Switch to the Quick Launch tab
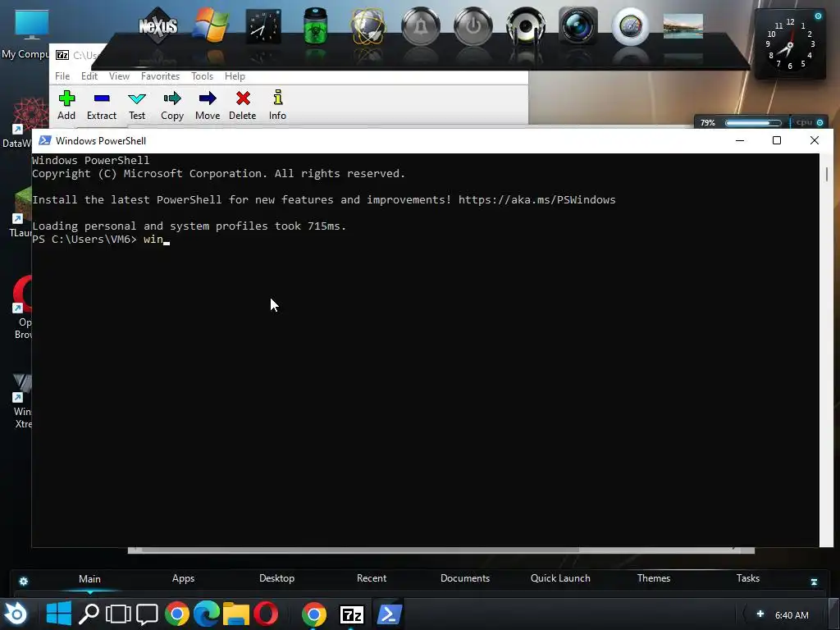Image resolution: width=840 pixels, height=630 pixels. click(x=560, y=578)
